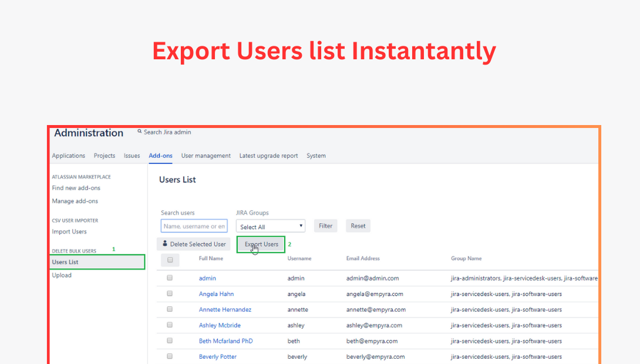Select the Add-ons tab
This screenshot has width=640, height=364.
point(160,156)
